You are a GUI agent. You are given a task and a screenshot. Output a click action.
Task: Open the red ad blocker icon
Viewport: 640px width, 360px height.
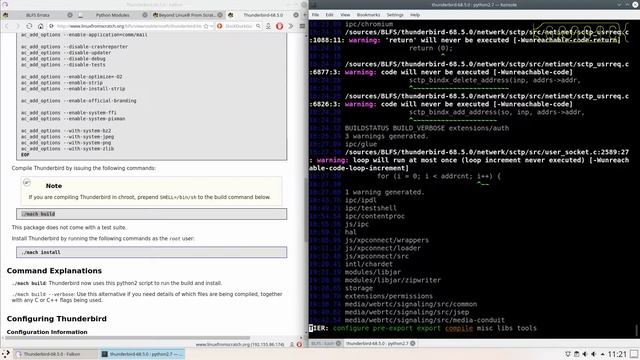(280, 26)
